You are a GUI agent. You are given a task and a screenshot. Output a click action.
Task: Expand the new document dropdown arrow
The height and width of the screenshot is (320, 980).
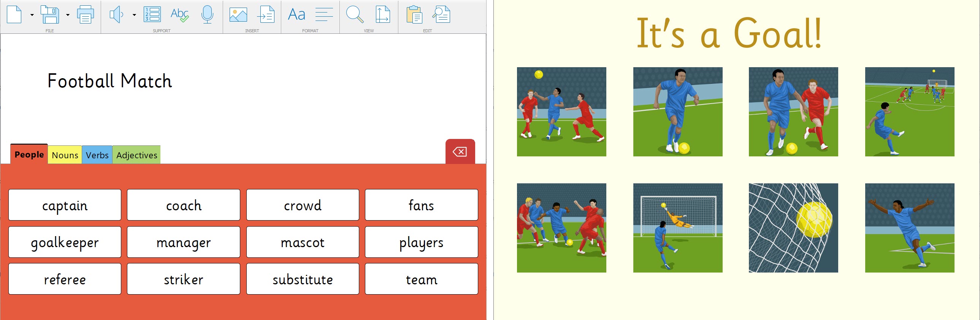32,15
